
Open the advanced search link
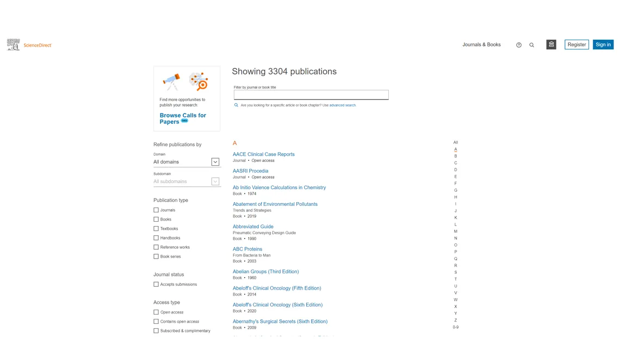point(343,105)
